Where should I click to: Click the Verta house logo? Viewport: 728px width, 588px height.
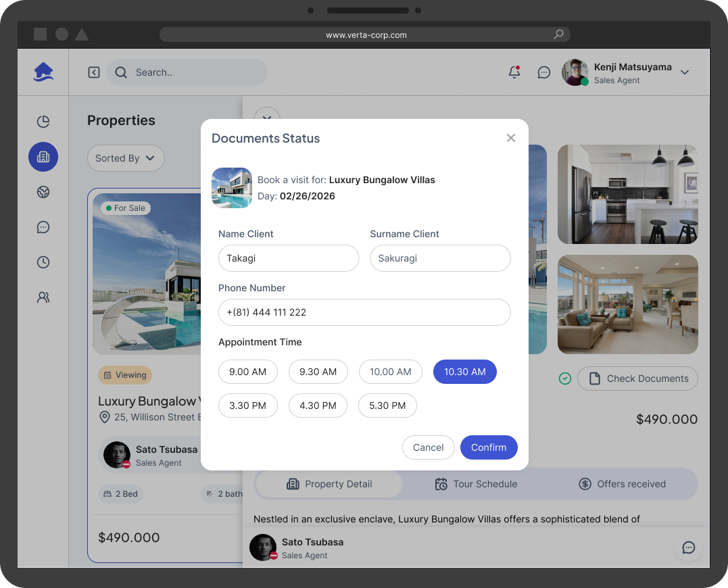(44, 72)
